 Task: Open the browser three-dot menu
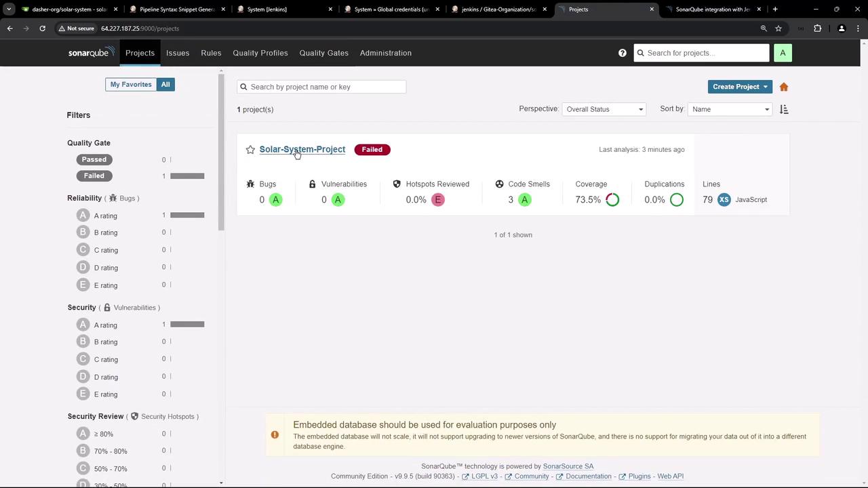click(857, 28)
